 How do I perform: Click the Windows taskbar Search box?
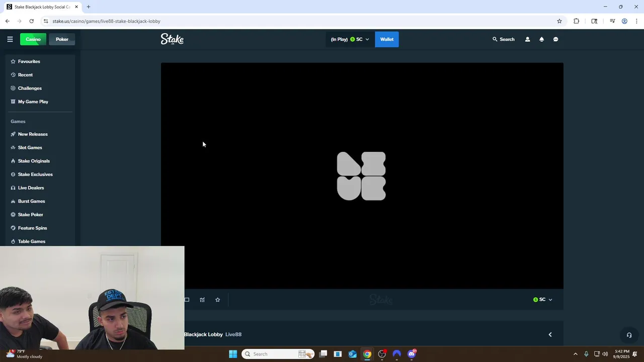[x=278, y=354]
